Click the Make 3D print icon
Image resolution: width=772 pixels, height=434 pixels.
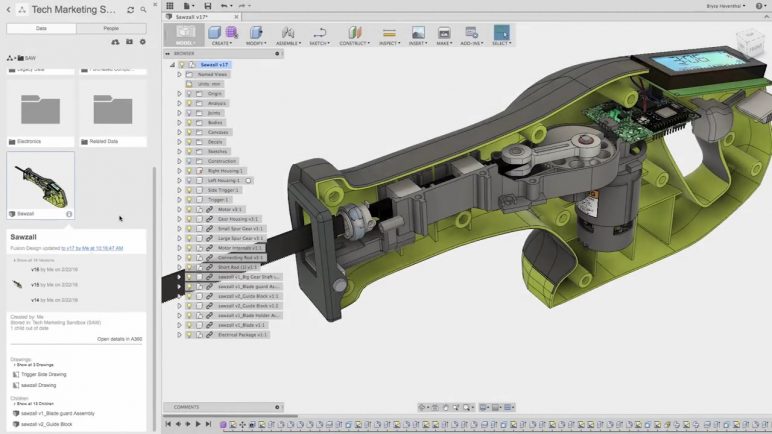pos(444,33)
